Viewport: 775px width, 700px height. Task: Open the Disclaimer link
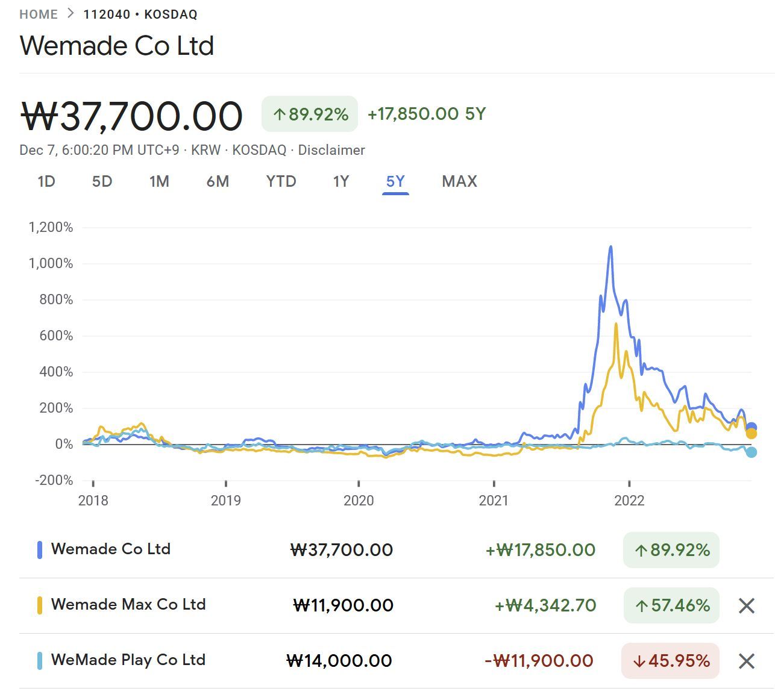(x=331, y=150)
